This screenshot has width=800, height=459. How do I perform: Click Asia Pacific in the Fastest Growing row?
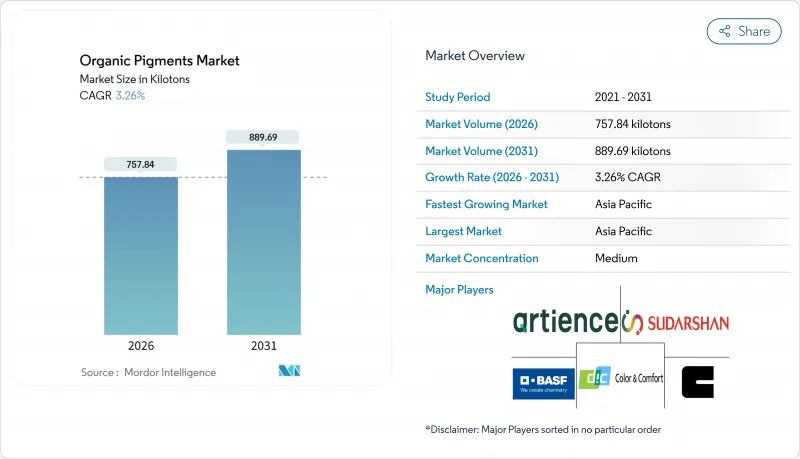point(623,204)
